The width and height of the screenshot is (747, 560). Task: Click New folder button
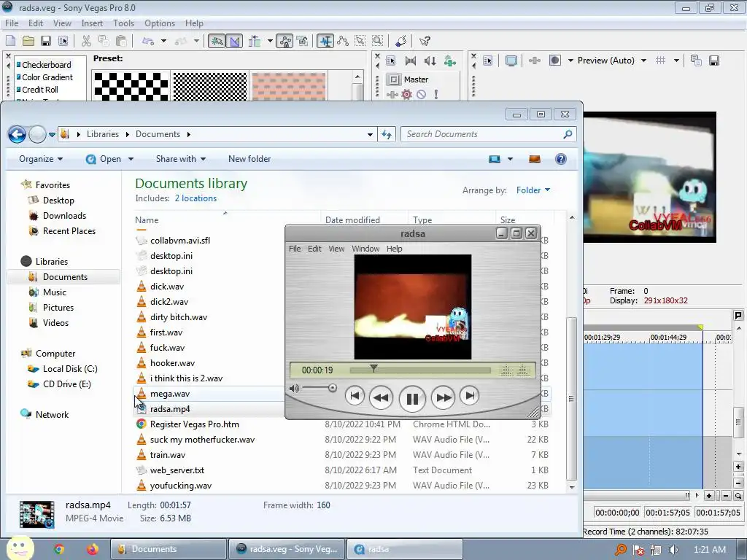249,159
